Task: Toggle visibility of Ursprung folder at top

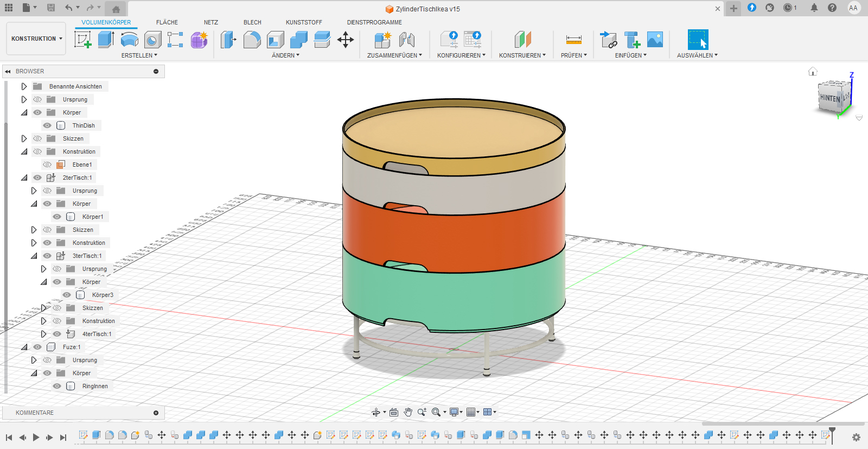Action: (37, 99)
